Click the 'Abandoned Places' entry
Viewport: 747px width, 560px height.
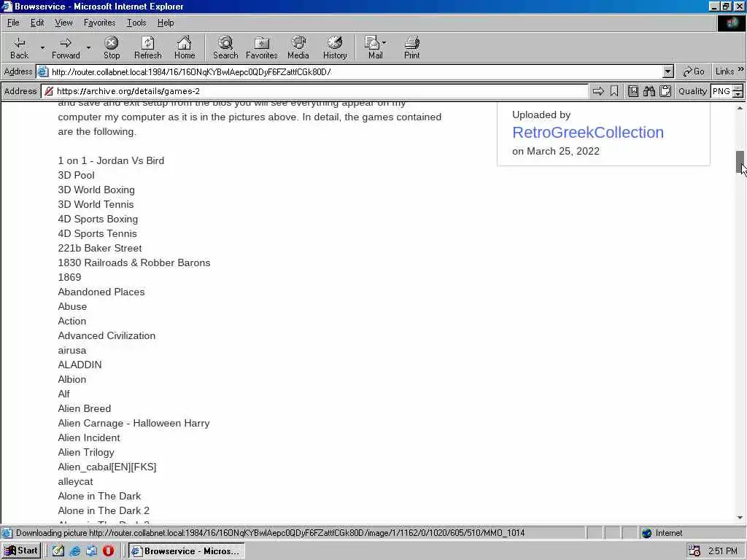tap(101, 292)
